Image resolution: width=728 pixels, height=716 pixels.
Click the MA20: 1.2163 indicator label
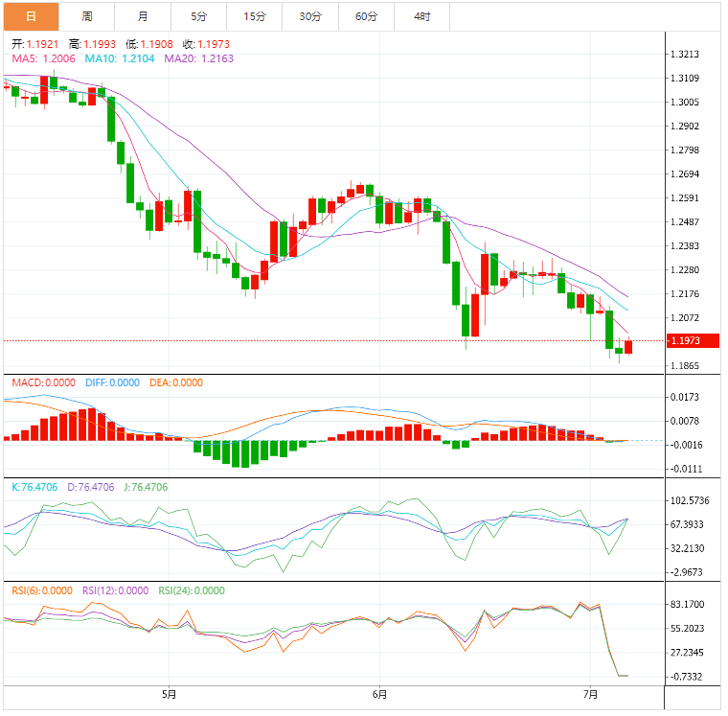198,58
